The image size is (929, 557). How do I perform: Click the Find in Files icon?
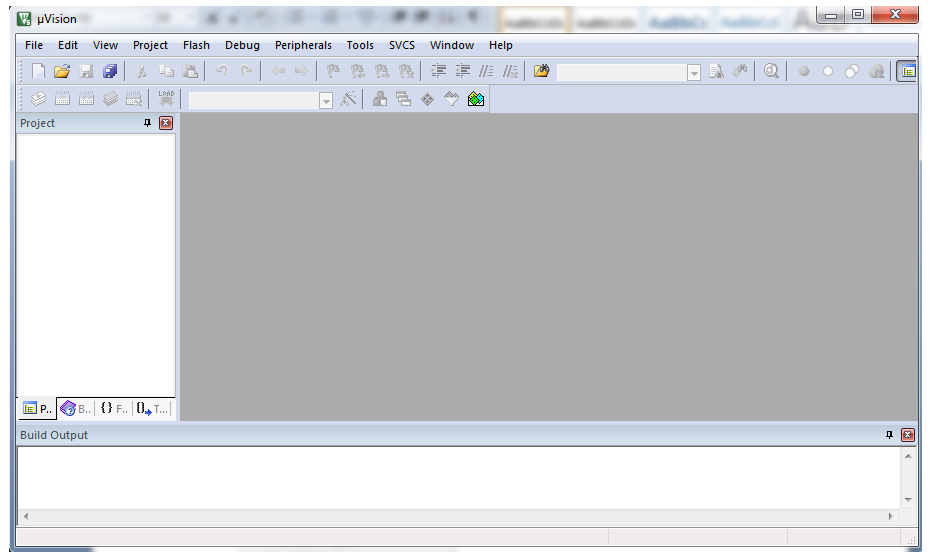[x=541, y=71]
